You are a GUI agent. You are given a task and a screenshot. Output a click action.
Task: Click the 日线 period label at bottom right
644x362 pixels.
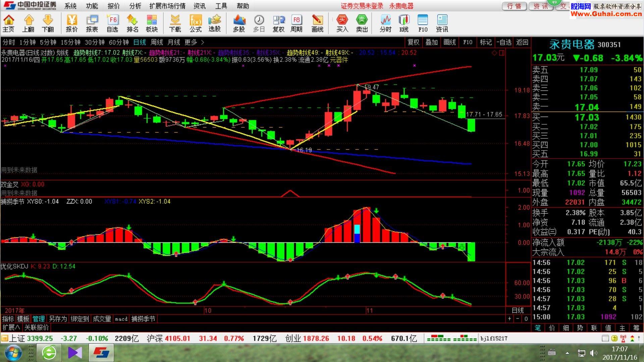coord(518,310)
